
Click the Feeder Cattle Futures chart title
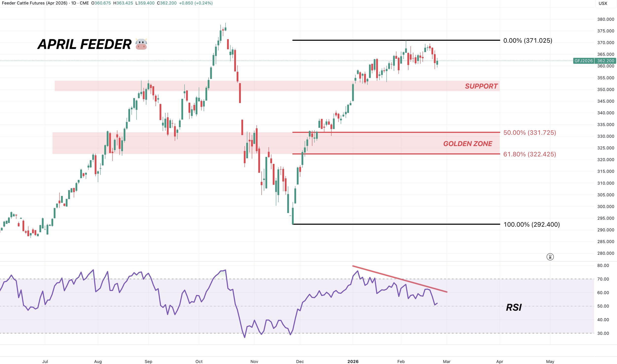tap(35, 3)
